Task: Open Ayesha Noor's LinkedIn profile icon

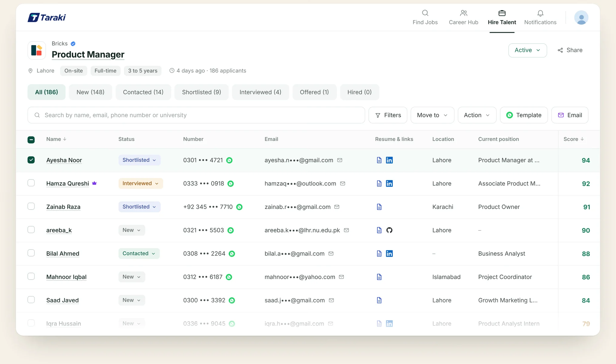Action: (x=389, y=160)
